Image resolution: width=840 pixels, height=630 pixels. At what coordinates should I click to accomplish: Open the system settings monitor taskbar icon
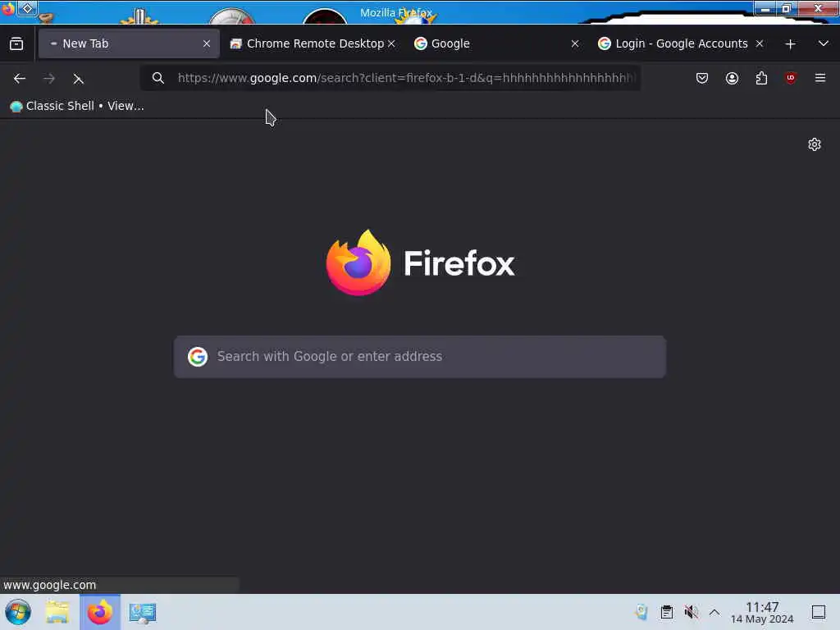[x=142, y=613]
